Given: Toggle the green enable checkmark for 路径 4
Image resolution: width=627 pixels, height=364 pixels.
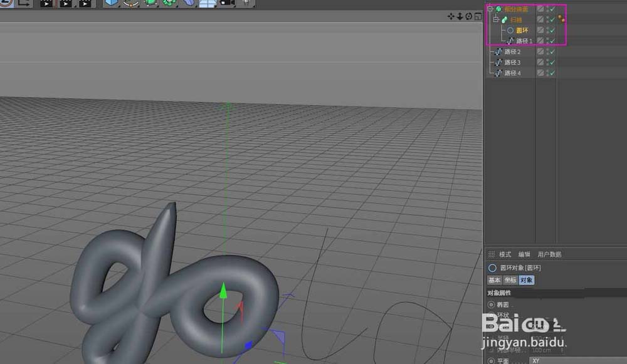Looking at the screenshot, I should coord(552,73).
